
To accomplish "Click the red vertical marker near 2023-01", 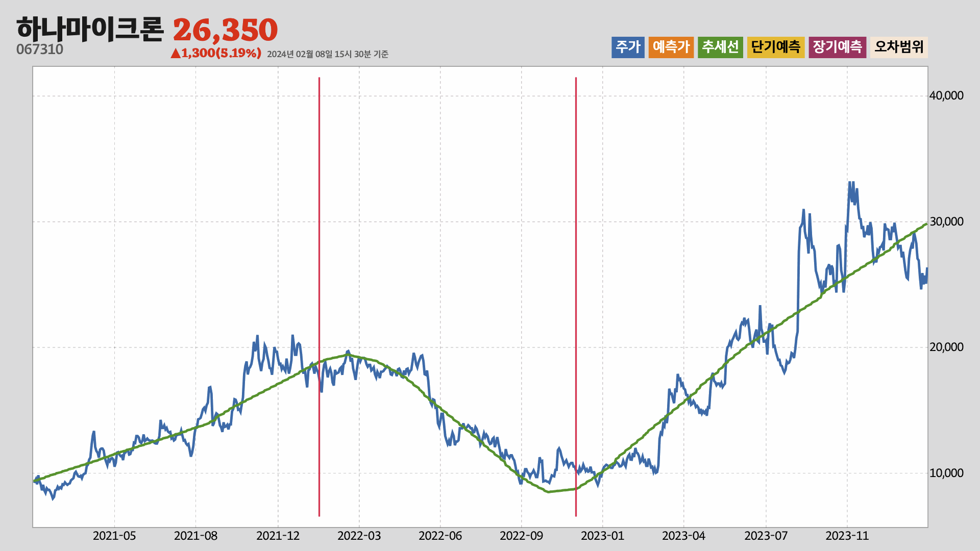I will [576, 297].
